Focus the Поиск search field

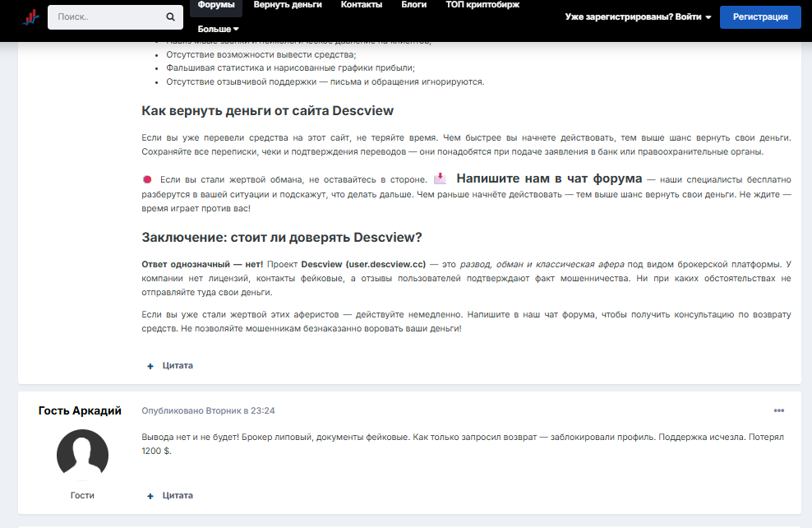pyautogui.click(x=107, y=16)
